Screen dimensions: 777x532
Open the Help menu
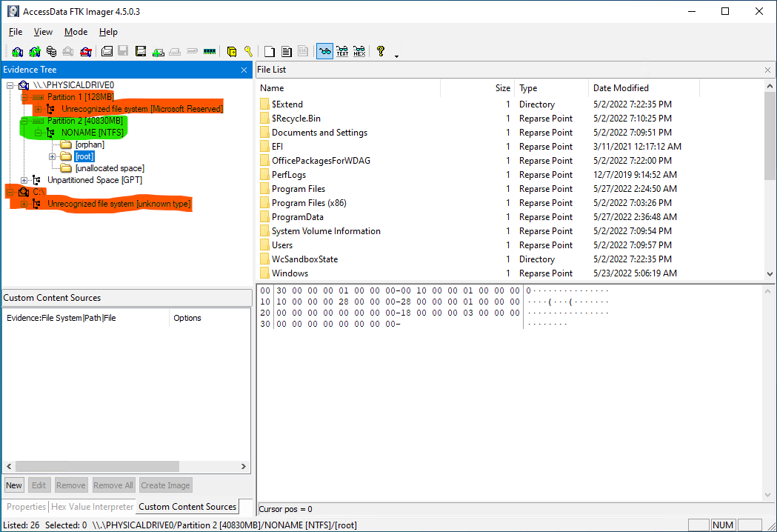click(108, 32)
